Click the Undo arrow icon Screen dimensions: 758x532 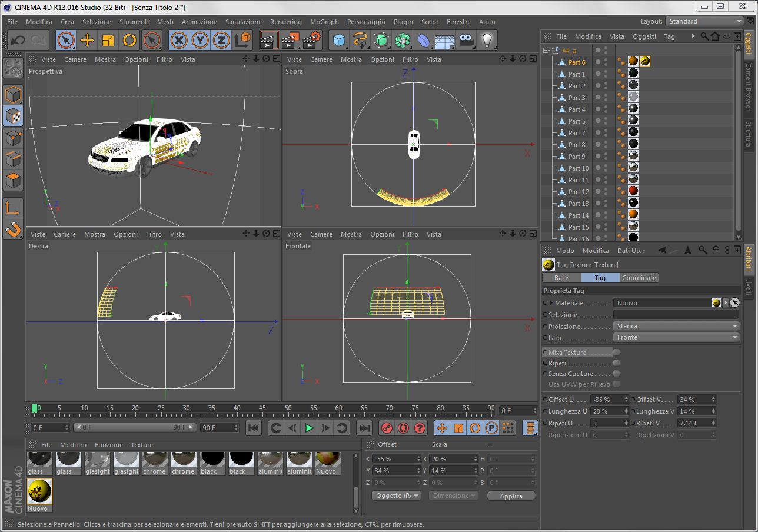18,40
